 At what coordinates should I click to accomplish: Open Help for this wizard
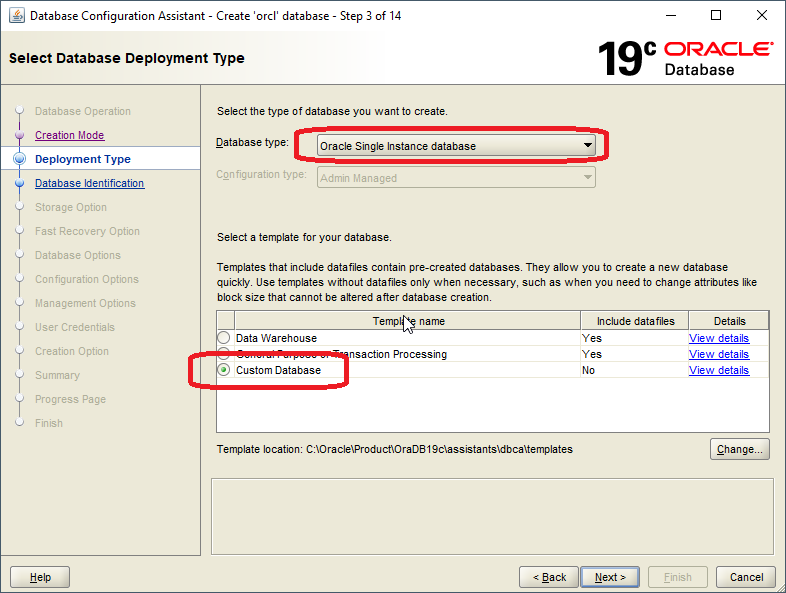pyautogui.click(x=40, y=577)
